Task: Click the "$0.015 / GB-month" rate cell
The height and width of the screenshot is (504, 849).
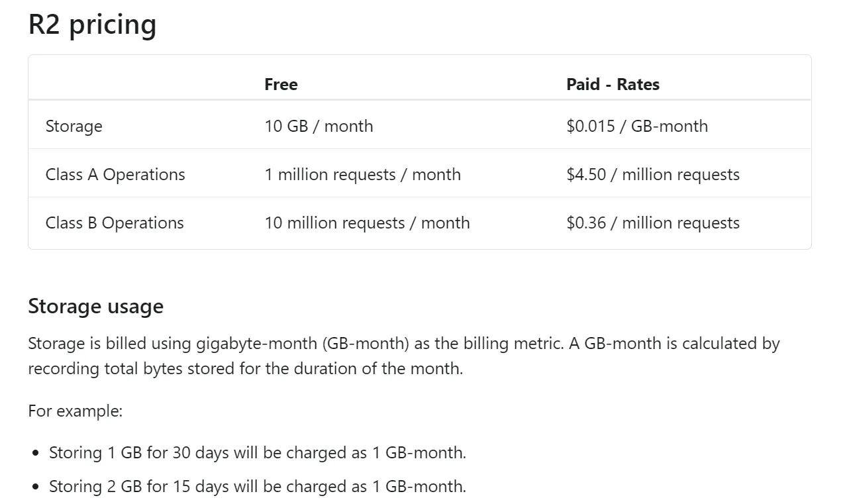Action: [x=636, y=126]
